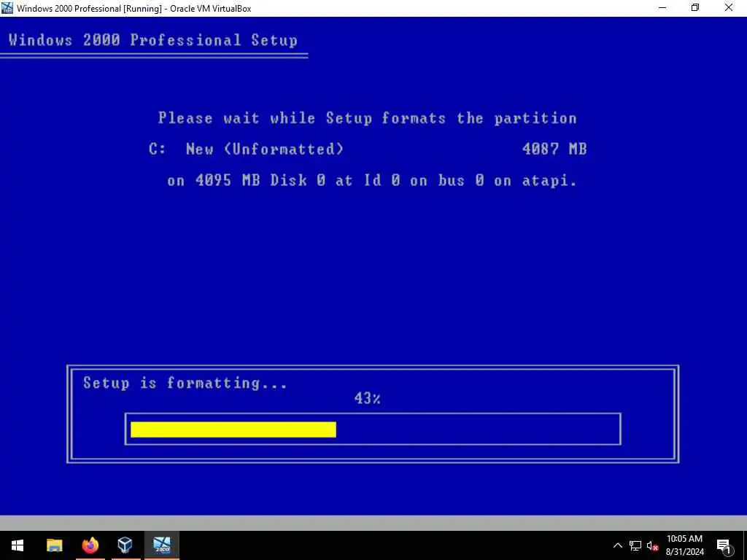The height and width of the screenshot is (560, 747).
Task: Click the 'Setup is formatting...' text
Action: 185,384
